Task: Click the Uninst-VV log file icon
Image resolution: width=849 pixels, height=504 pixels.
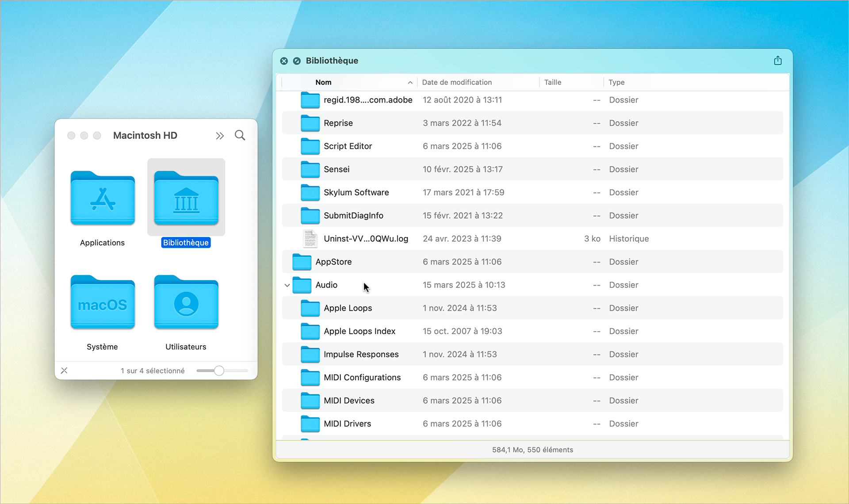Action: (310, 239)
